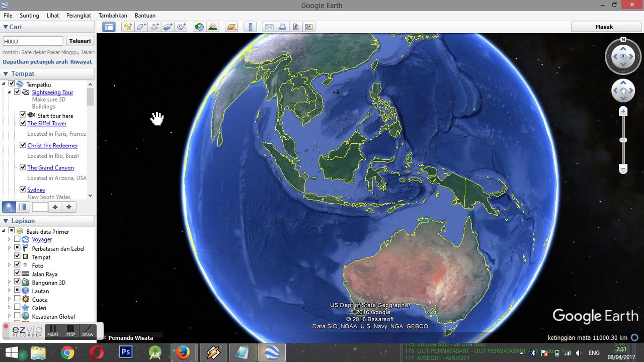Click the save image icon
The width and height of the screenshot is (644, 362).
pos(296,27)
